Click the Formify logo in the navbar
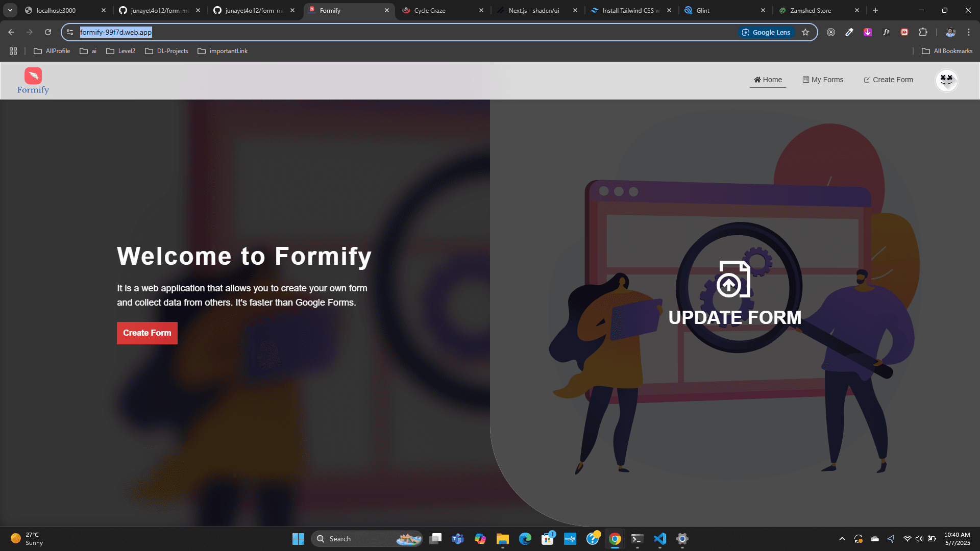The width and height of the screenshot is (980, 551). click(x=33, y=80)
